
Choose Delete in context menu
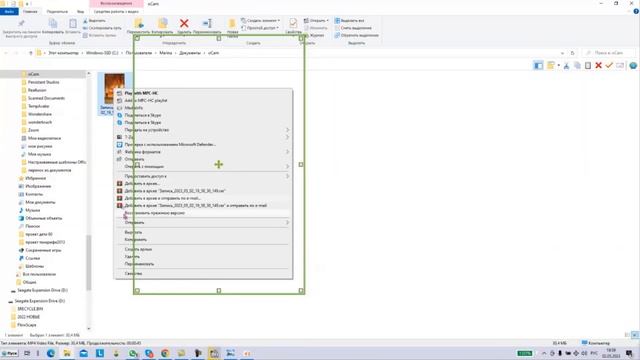pyautogui.click(x=132, y=257)
